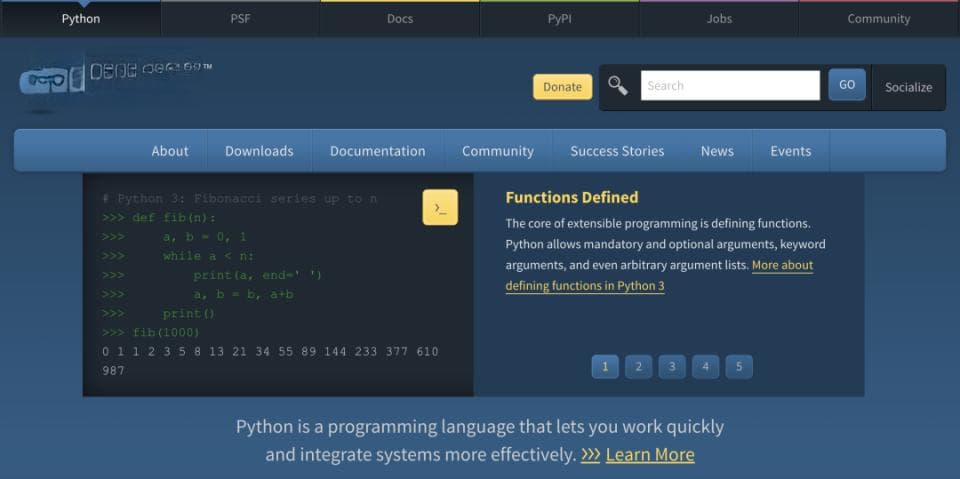Viewport: 960px width, 479px height.
Task: Switch to slide 2 in carousel
Action: (x=639, y=367)
